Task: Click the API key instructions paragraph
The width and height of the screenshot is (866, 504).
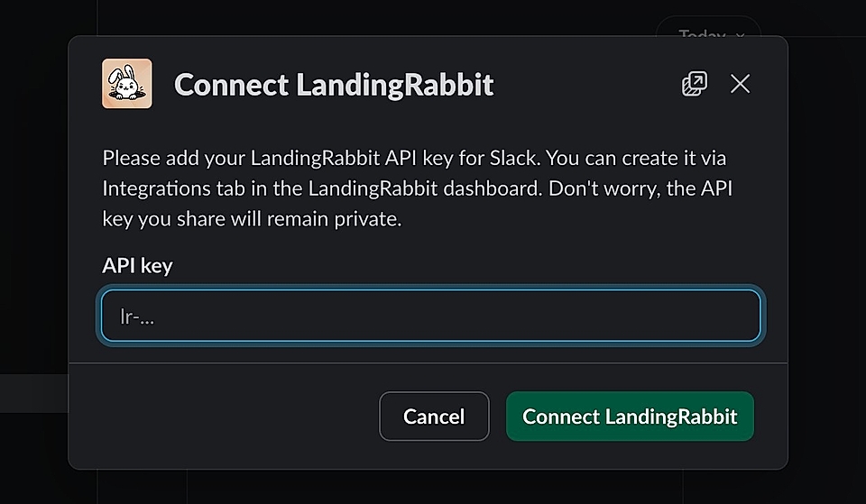Action: point(414,188)
